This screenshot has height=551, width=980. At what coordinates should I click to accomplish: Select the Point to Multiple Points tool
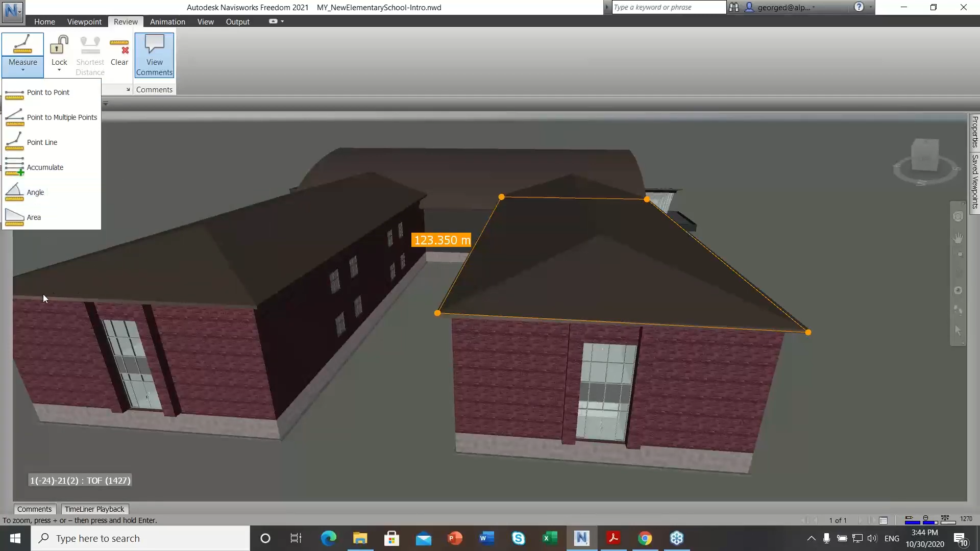point(62,117)
